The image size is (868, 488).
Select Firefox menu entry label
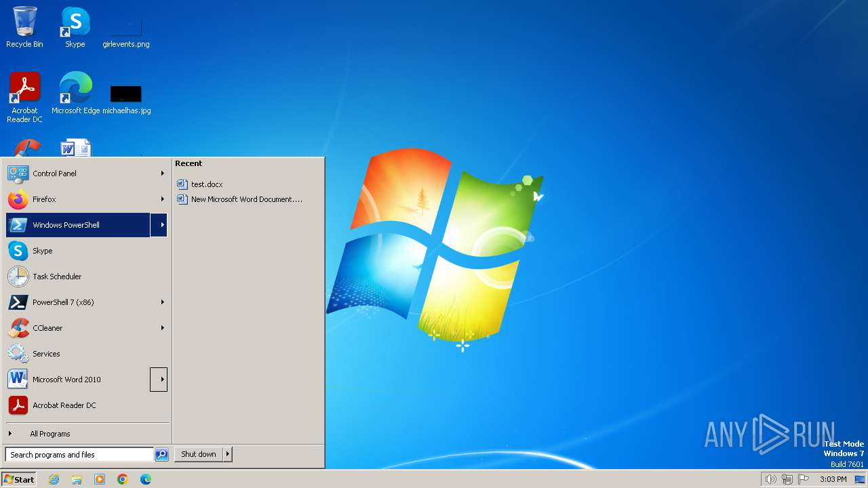[x=44, y=199]
